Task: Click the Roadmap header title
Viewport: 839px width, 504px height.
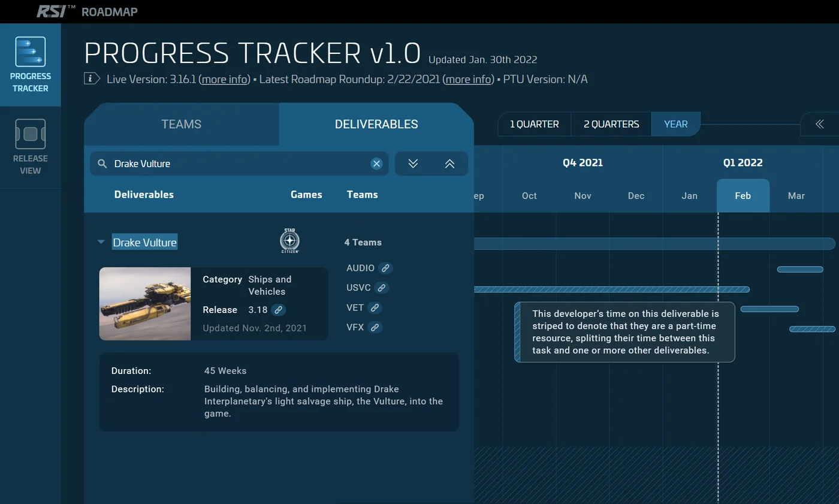Action: [110, 11]
